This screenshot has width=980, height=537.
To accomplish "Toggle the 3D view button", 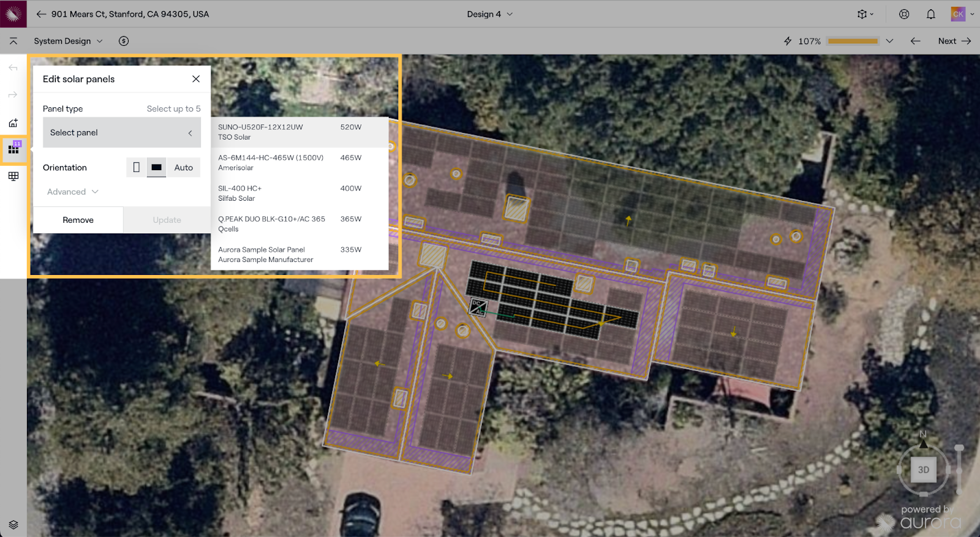I will (924, 470).
